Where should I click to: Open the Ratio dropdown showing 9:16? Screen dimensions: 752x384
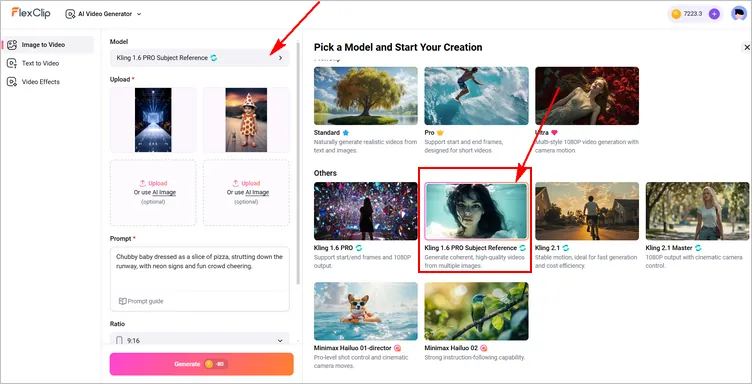click(x=200, y=340)
